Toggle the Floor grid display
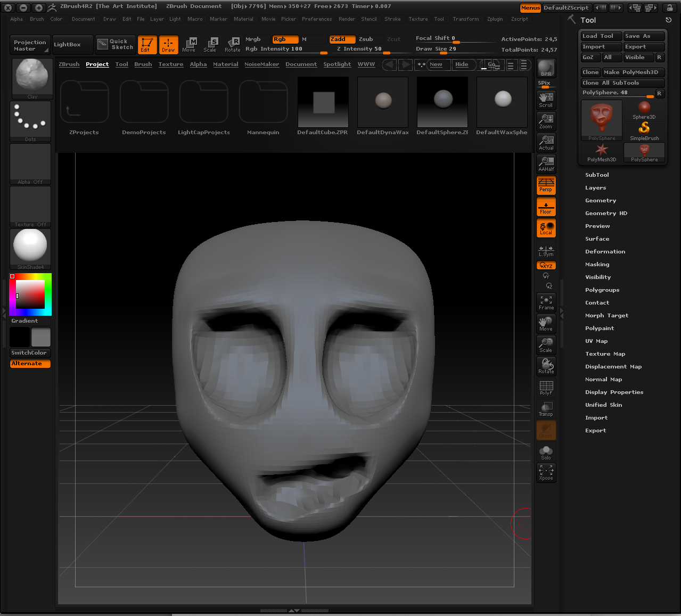Screen dimensions: 681x616 pyautogui.click(x=546, y=207)
